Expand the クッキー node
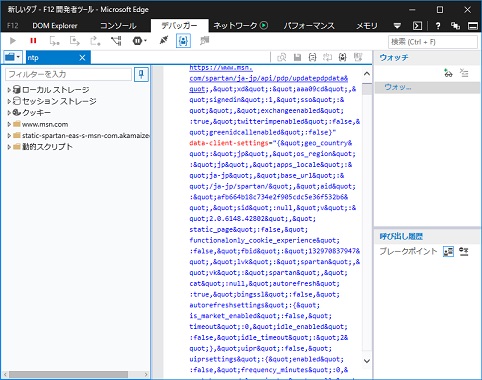Image resolution: width=482 pixels, height=380 pixels. click(x=9, y=113)
